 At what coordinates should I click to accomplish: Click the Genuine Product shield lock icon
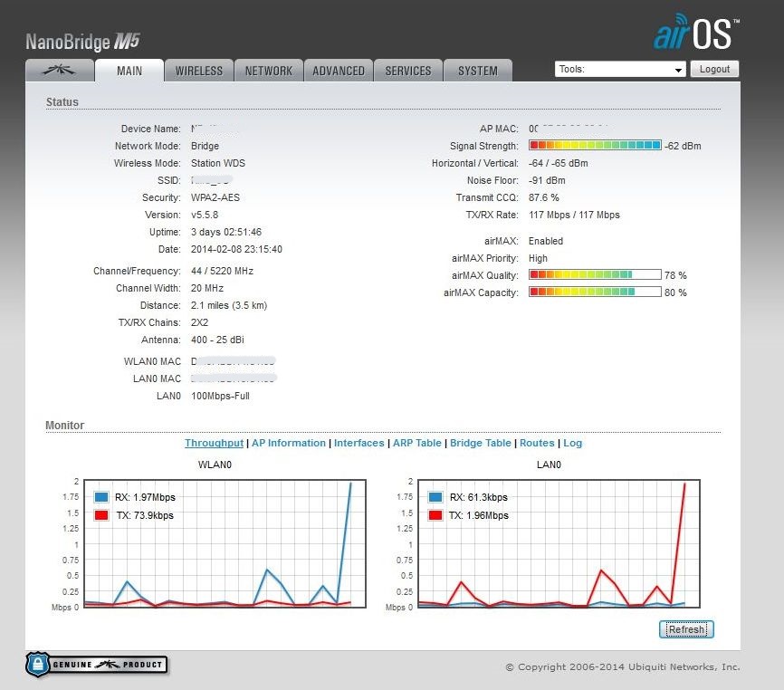[37, 665]
